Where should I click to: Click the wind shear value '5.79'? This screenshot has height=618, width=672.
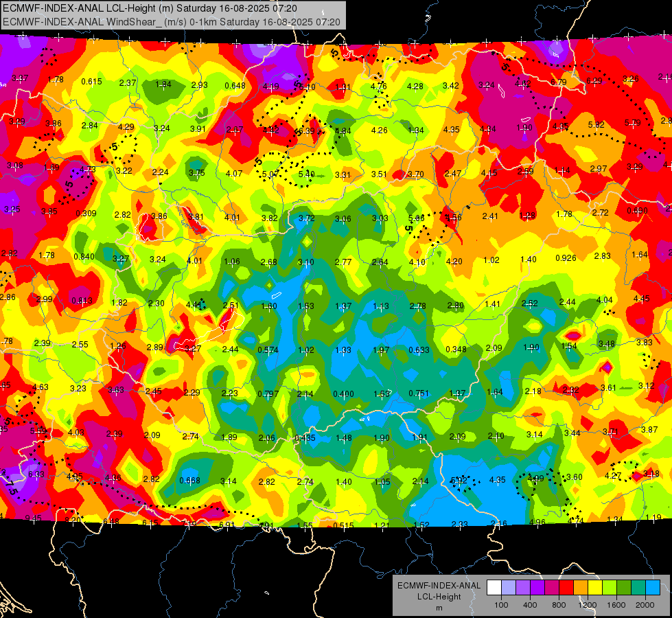(x=632, y=123)
